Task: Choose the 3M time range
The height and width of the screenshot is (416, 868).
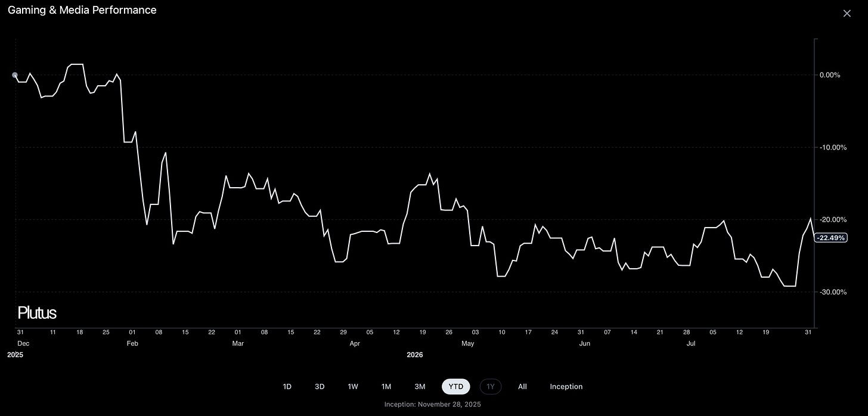Action: click(x=420, y=387)
